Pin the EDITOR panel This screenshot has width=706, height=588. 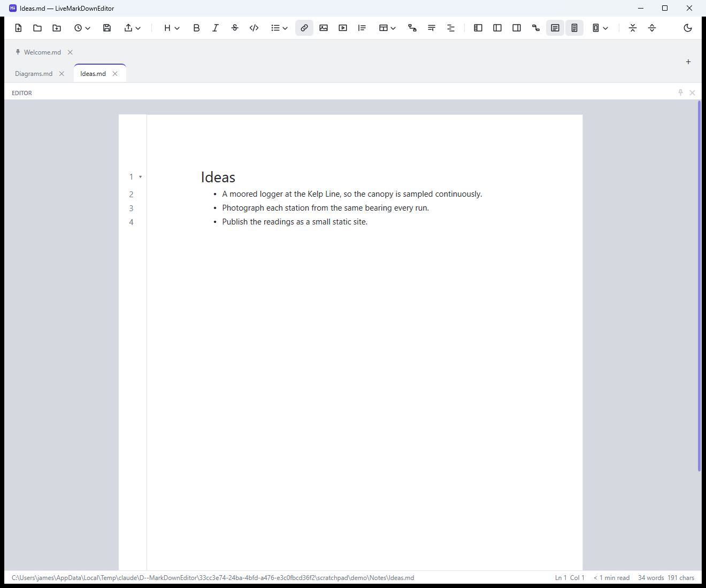pos(680,92)
